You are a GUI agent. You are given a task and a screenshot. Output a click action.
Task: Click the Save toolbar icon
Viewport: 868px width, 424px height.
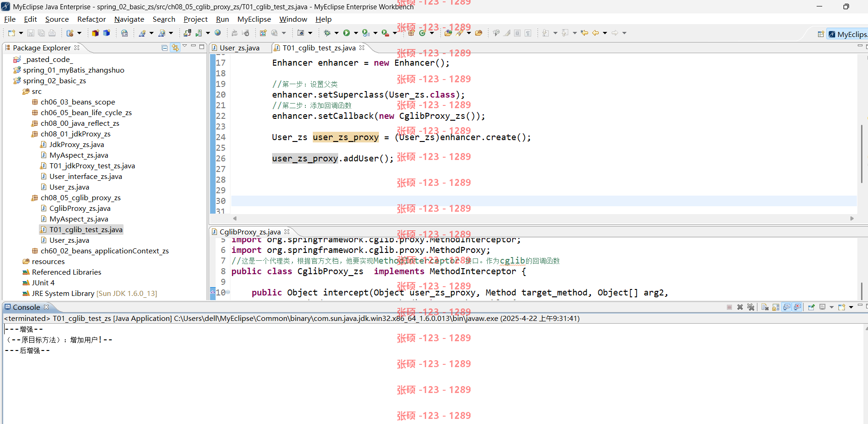(x=31, y=33)
